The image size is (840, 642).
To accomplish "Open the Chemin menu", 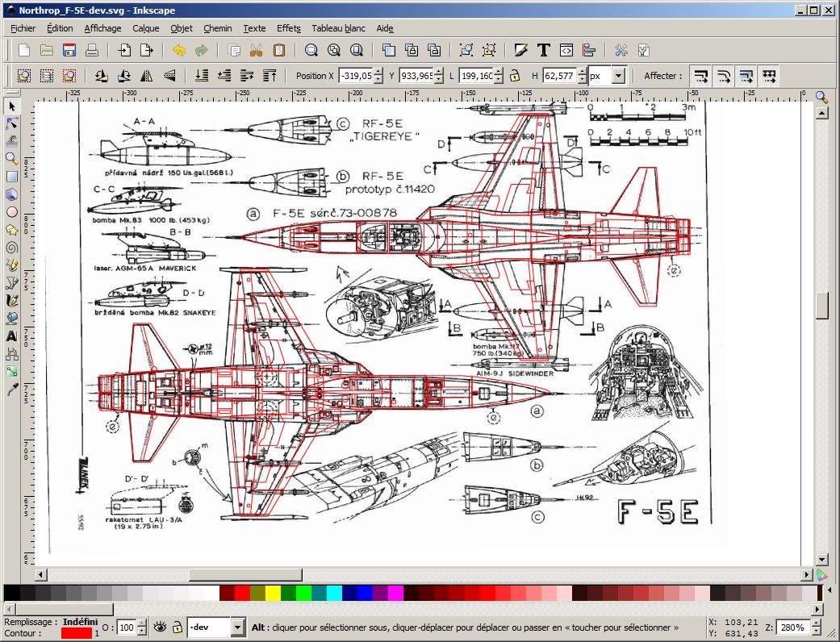I will (217, 28).
